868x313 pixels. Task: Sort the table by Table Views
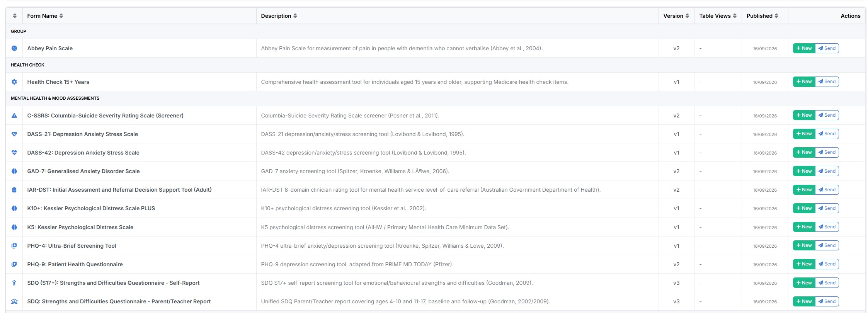718,16
